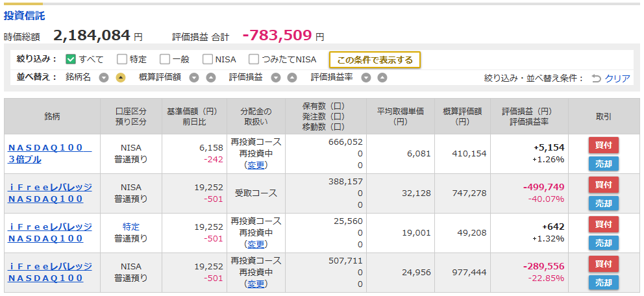Click 買付 on the -22.85% row

click(603, 264)
